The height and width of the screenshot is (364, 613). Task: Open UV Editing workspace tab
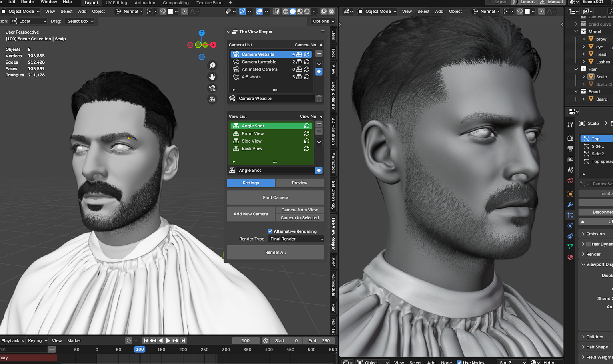click(x=116, y=3)
